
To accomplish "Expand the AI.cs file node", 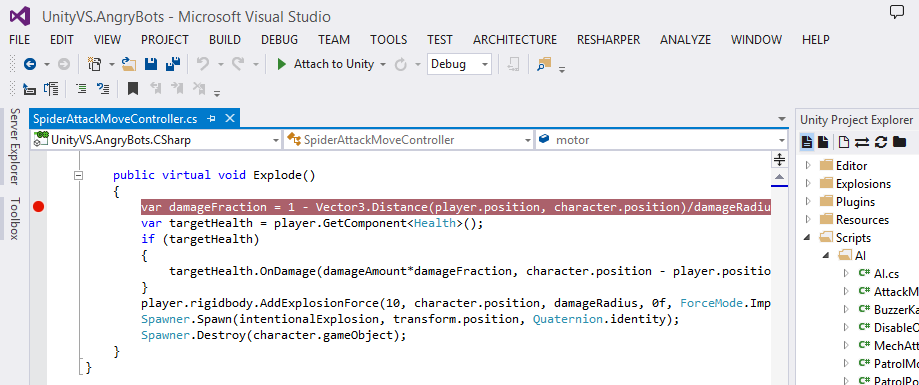I will (x=846, y=274).
